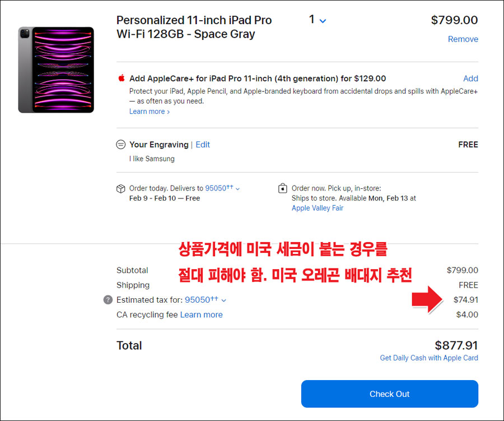Open Learn more about CA recycling fee
This screenshot has width=504, height=421.
click(x=201, y=314)
